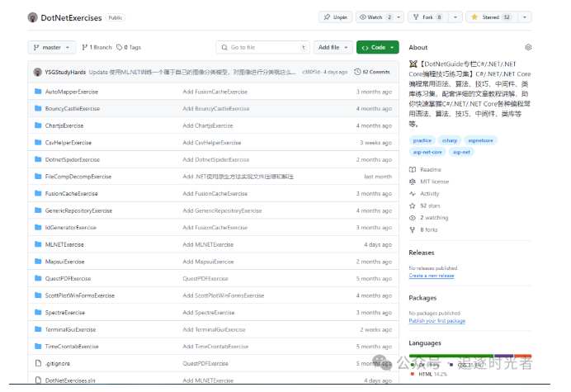Click the AutoMapperExercise folder icon
This screenshot has height=392, width=571.
click(x=38, y=92)
